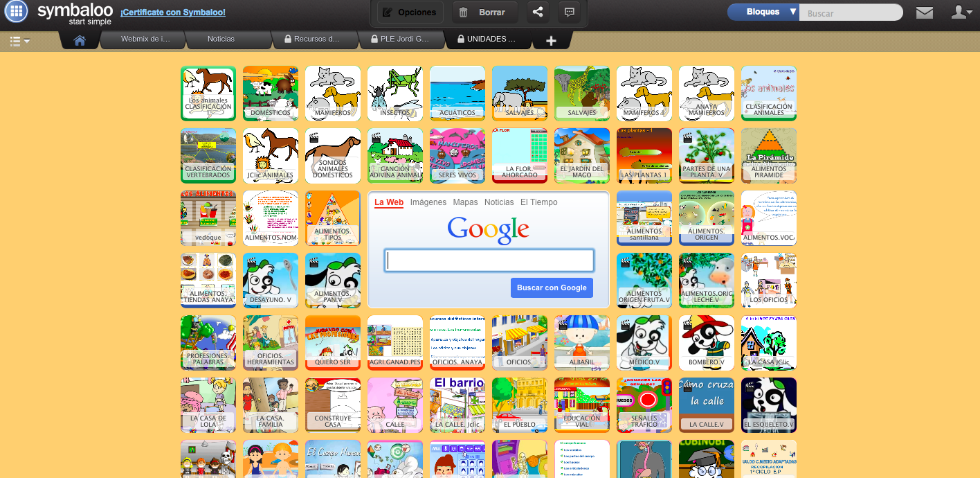Click Buscar con Google button
This screenshot has height=478, width=980.
(x=551, y=287)
